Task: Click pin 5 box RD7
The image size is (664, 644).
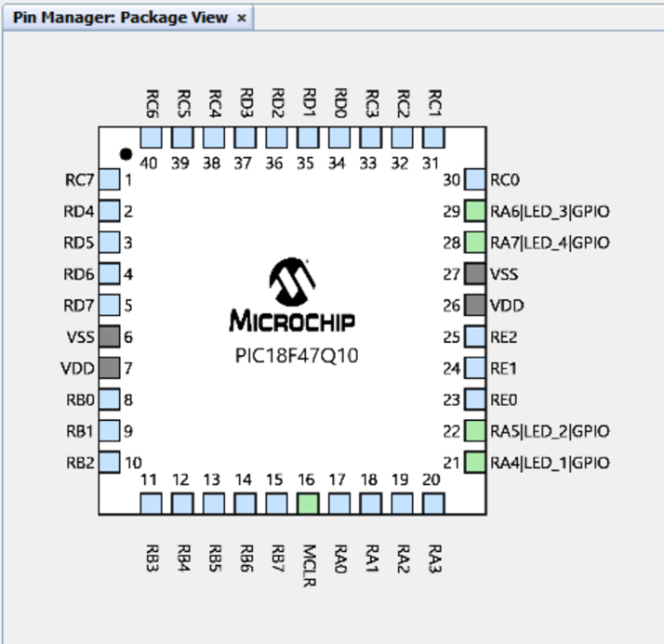Action: [110, 305]
